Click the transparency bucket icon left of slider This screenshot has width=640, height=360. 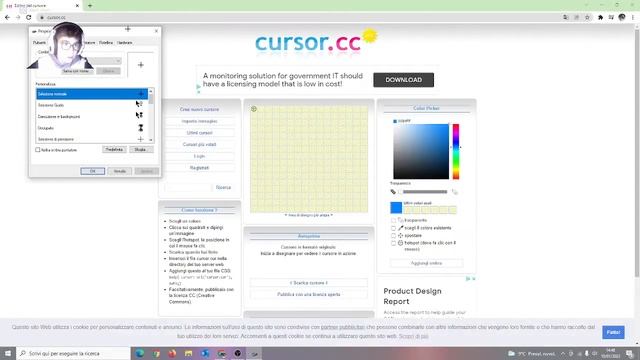click(x=393, y=192)
